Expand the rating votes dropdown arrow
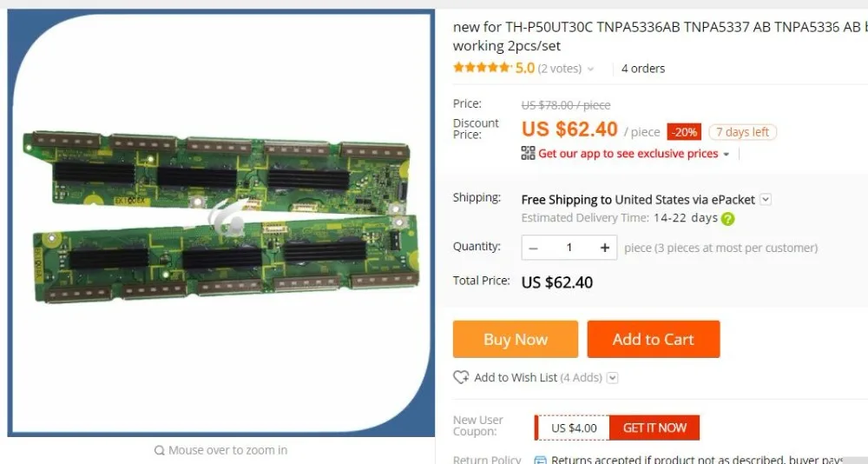Screen dimensions: 868x464 pyautogui.click(x=590, y=70)
